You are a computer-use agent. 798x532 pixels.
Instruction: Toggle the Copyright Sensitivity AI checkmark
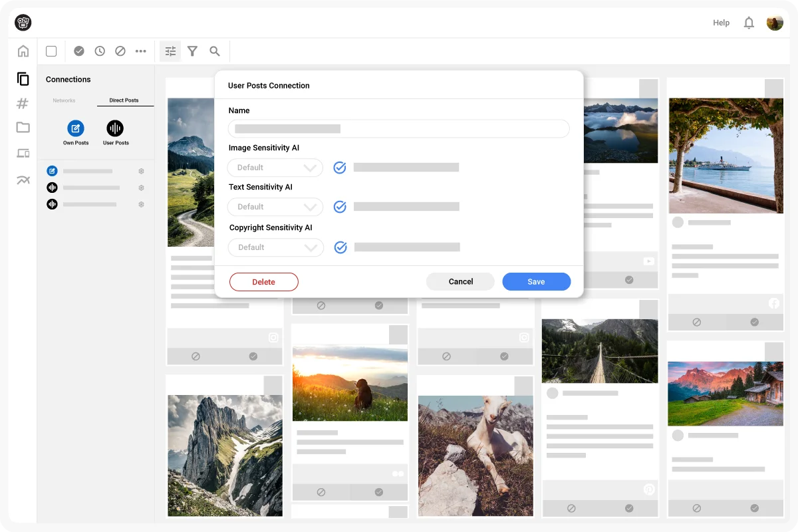pos(340,247)
